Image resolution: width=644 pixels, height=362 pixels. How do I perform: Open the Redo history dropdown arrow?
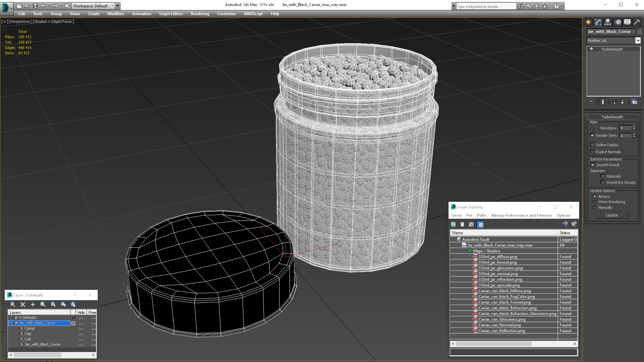coord(61,6)
